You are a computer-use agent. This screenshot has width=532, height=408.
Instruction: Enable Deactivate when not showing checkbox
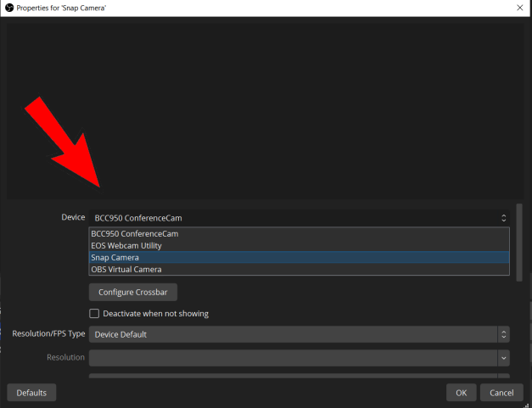point(94,314)
